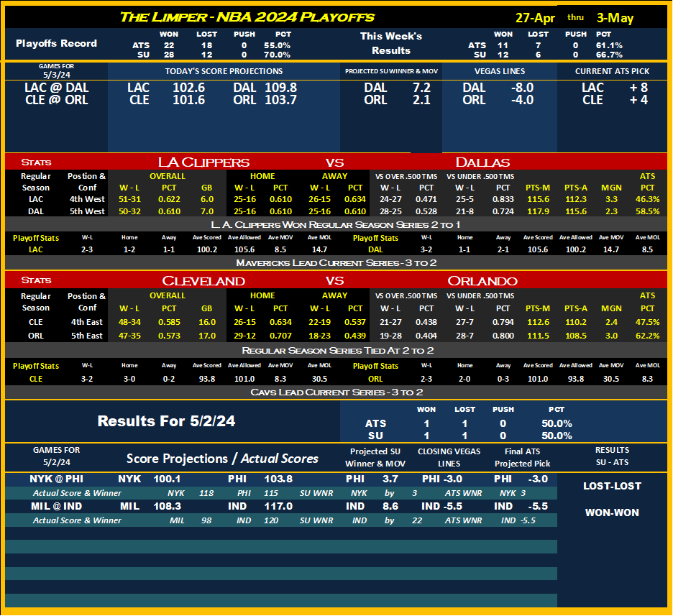Click the 'Final ATS Projected Pick' header
This screenshot has width=673, height=616.
[522, 457]
